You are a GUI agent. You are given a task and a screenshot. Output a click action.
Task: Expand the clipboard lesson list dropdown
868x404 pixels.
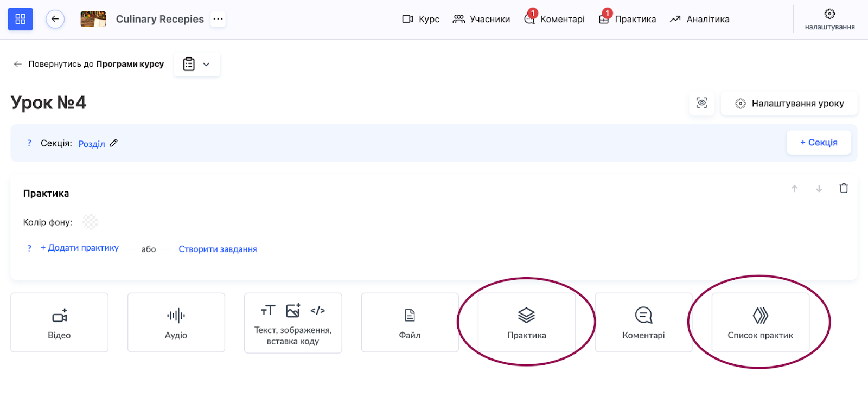(196, 64)
